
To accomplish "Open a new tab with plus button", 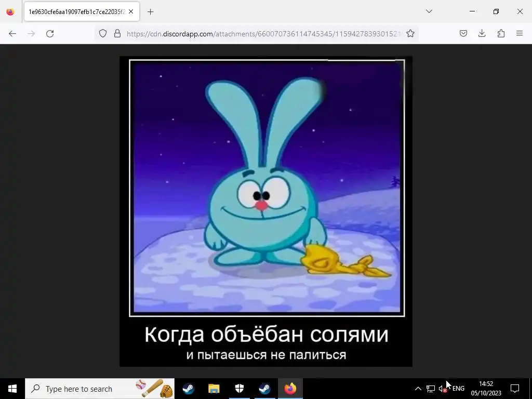I will 150,12.
